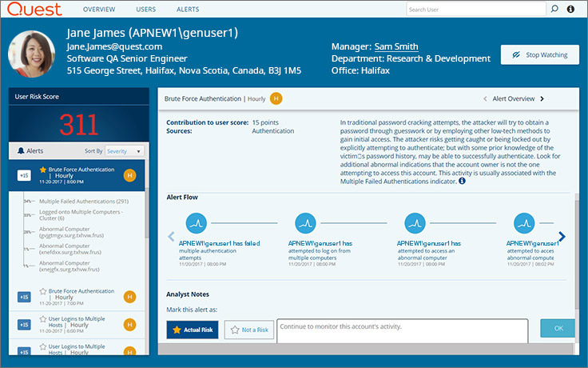Click H badge on 6:00 PM alert
Screen dimensions: 588x368
point(129,325)
